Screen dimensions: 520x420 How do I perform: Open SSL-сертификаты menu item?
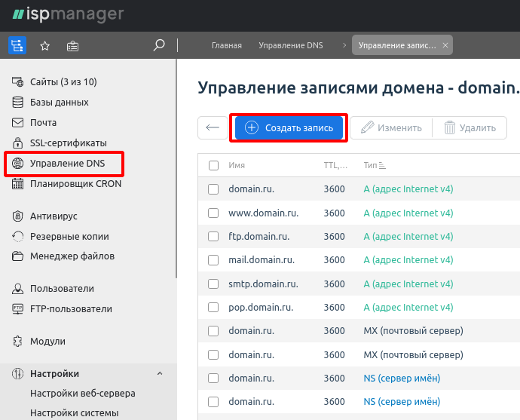coord(69,143)
